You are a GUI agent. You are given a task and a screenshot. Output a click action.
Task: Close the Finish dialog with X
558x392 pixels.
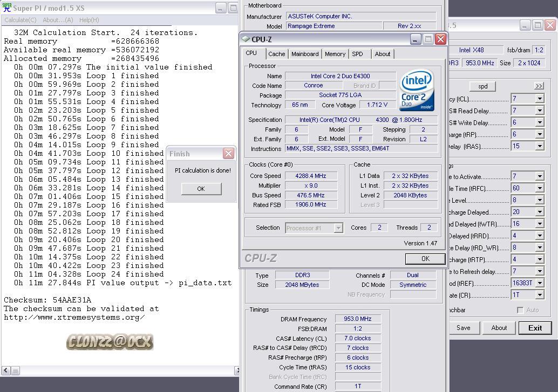[x=228, y=153]
